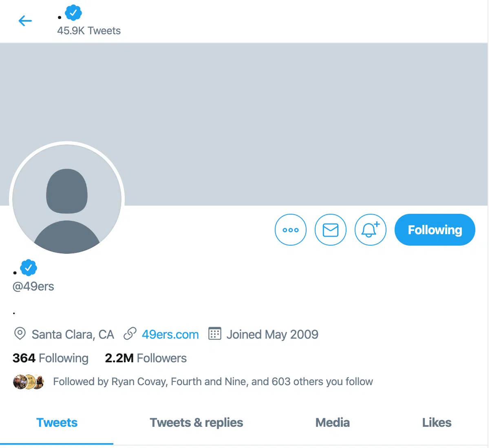The height and width of the screenshot is (448, 490).
Task: Click the verified badge beside the profile name
Action: click(29, 268)
